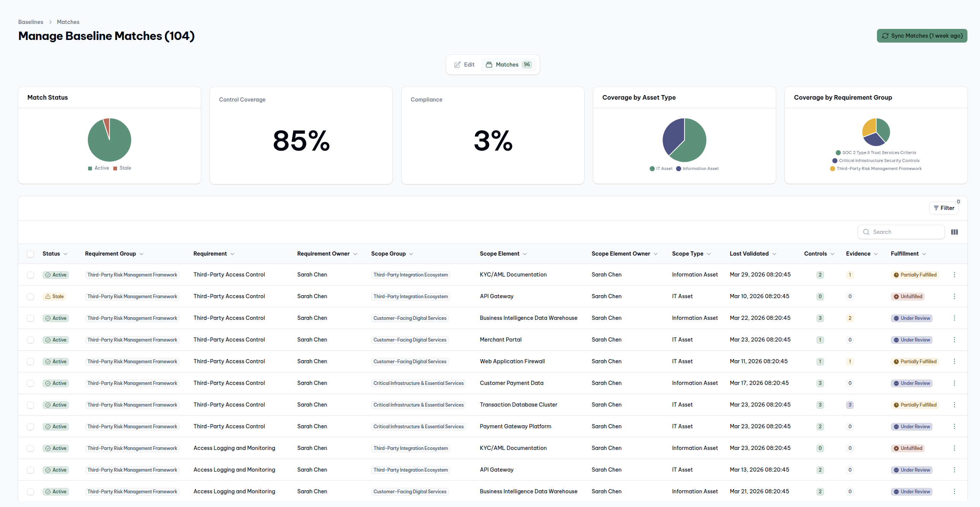Image resolution: width=980 pixels, height=507 pixels.
Task: Click the Third-Party Integration Ecosystem tag in the first row
Action: coord(410,275)
